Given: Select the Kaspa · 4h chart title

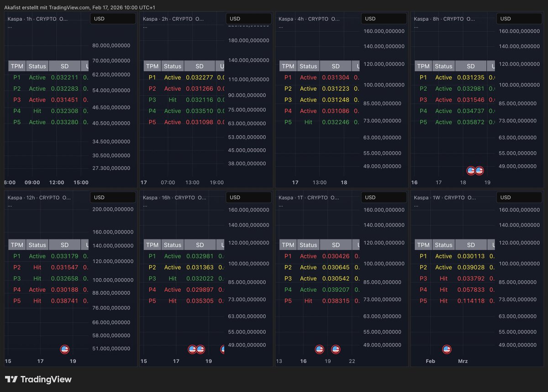Looking at the screenshot, I should (309, 19).
